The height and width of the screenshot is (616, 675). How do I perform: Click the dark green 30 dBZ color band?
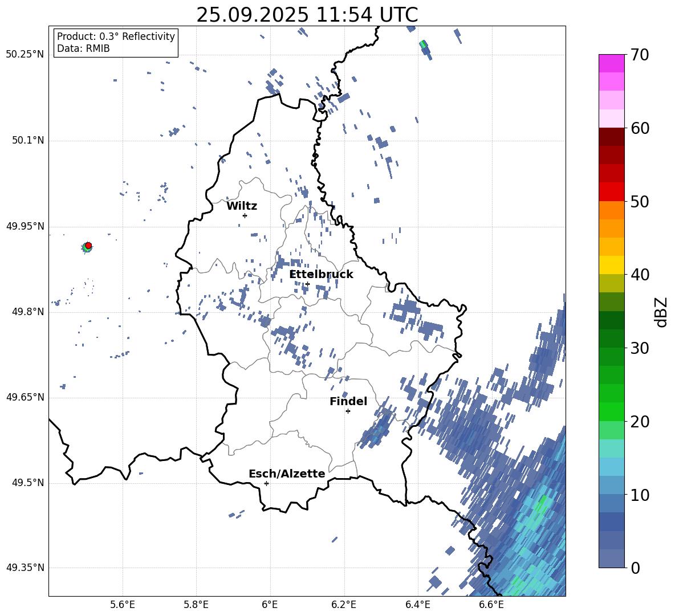[x=611, y=338]
